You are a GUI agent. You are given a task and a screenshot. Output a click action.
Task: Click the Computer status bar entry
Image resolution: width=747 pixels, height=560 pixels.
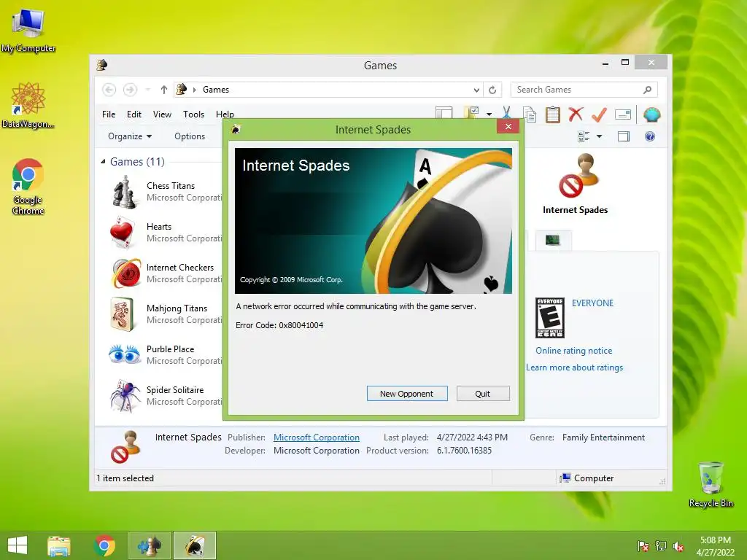coord(587,478)
